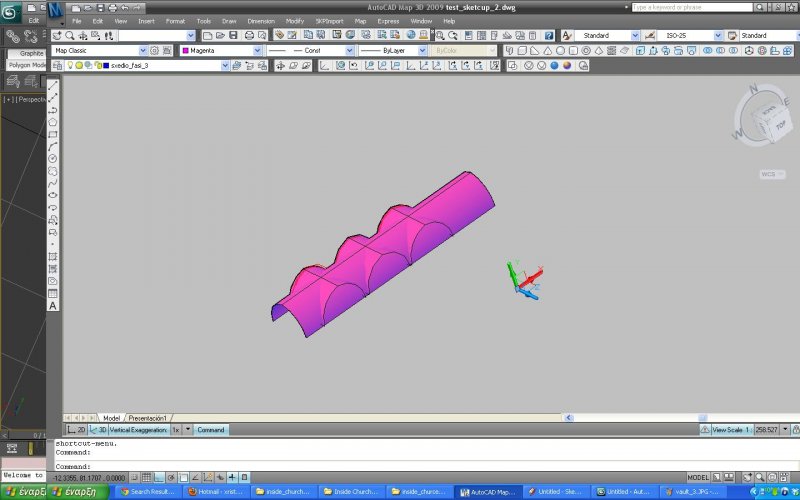Open the Magenta color dropdown
Screen dimensions: 800x500
221,50
